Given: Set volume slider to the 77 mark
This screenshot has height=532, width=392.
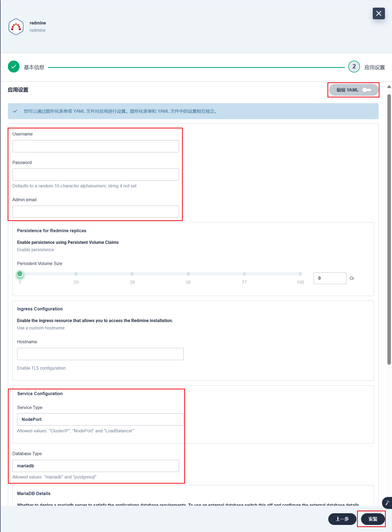Looking at the screenshot, I should 244,274.
